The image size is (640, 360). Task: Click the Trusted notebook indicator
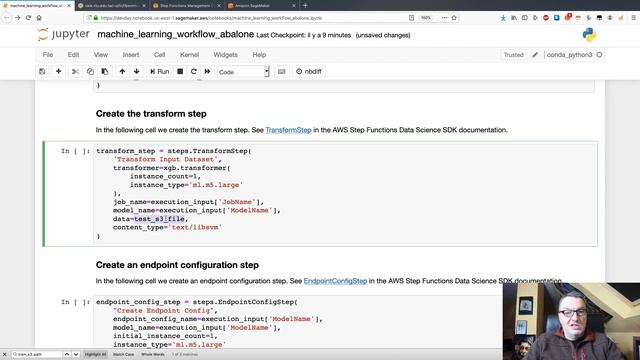[x=513, y=55]
